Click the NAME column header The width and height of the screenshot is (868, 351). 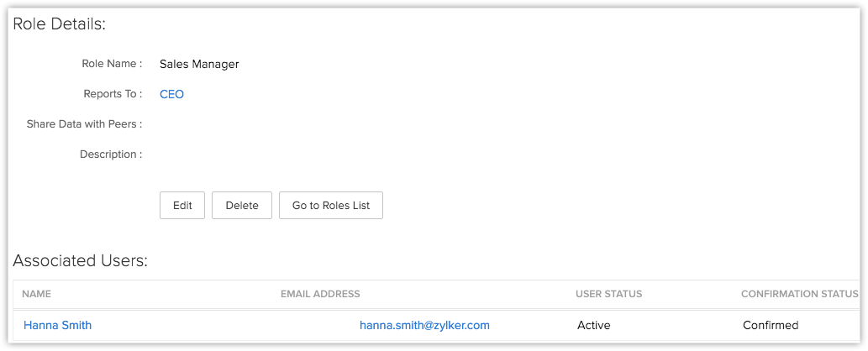36,294
